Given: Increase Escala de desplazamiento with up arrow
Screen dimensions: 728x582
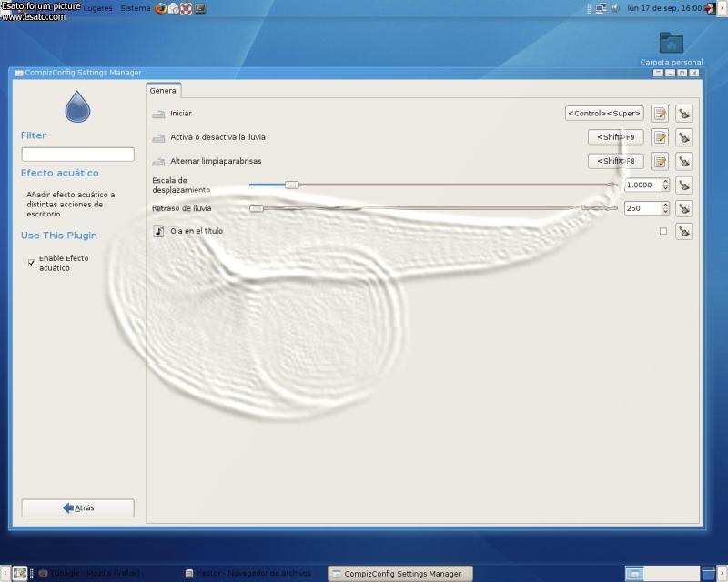Looking at the screenshot, I should click(666, 181).
